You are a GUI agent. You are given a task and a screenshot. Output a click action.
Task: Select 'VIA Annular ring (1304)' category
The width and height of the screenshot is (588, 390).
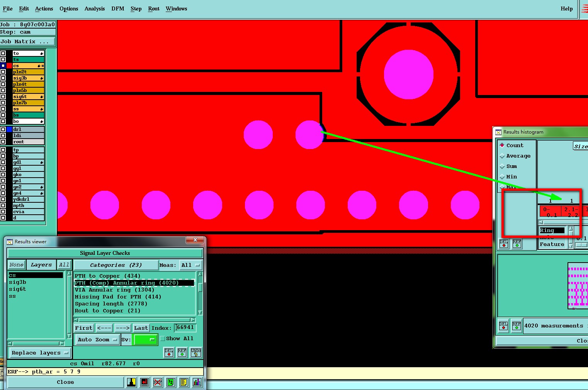pos(114,290)
